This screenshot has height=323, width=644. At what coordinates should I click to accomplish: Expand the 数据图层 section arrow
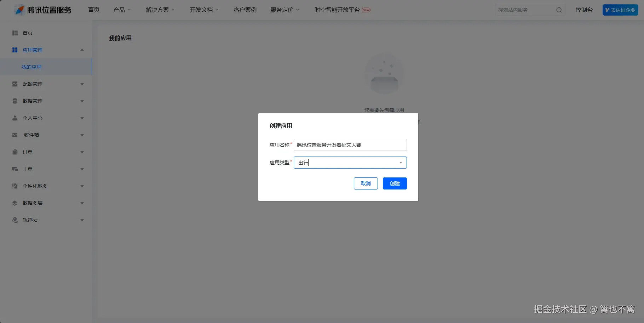point(82,203)
